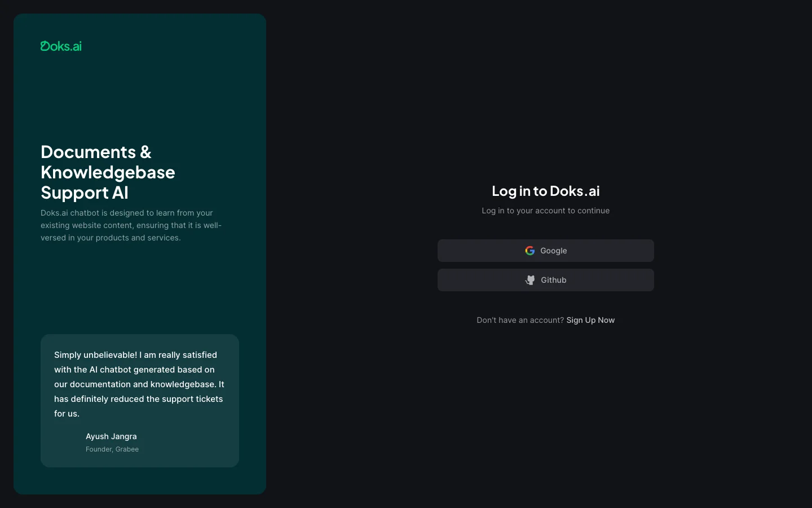Viewport: 812px width, 508px height.
Task: Click the Doks.ai logo
Action: (x=61, y=46)
